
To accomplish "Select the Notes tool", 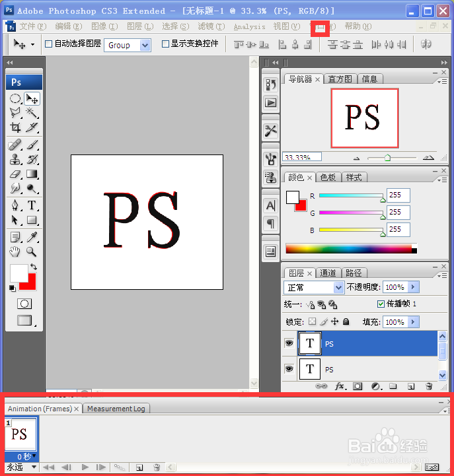I will [15, 237].
